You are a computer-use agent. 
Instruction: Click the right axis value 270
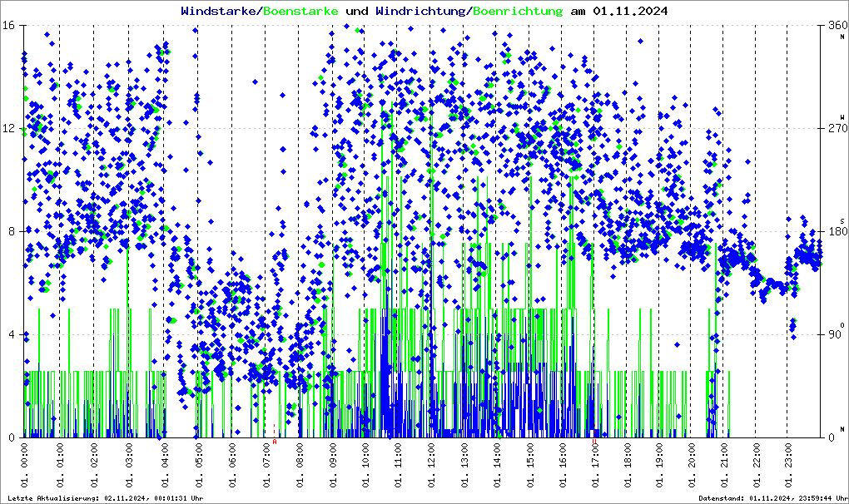[x=834, y=128]
